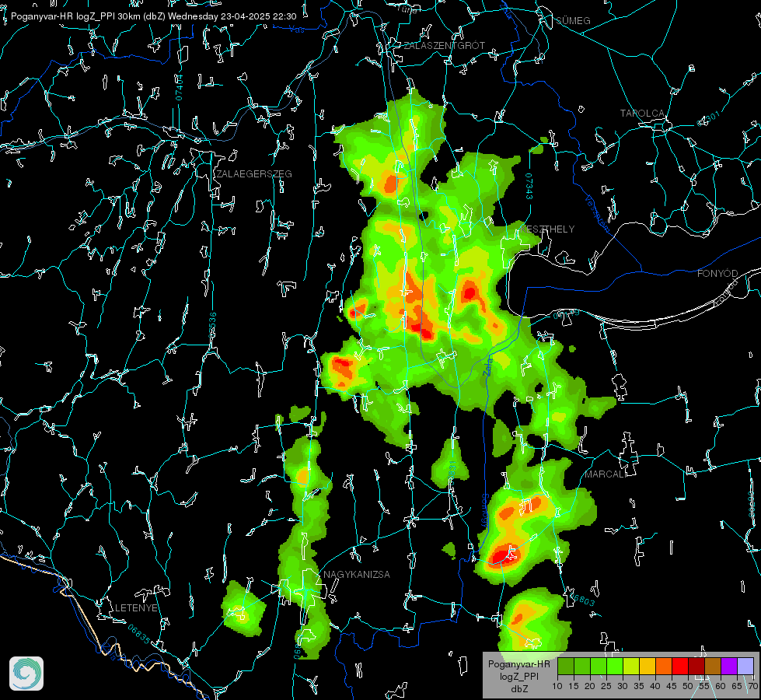Click the ZALASZENTGRÓT town label
The image size is (761, 700).
point(444,45)
